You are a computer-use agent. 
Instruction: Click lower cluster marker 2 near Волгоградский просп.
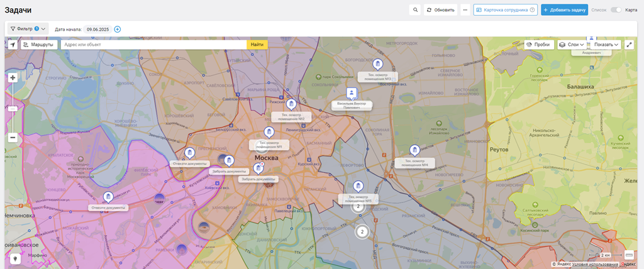tap(362, 232)
